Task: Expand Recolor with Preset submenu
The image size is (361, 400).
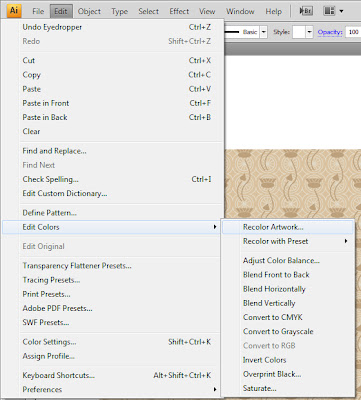Action: click(x=288, y=241)
